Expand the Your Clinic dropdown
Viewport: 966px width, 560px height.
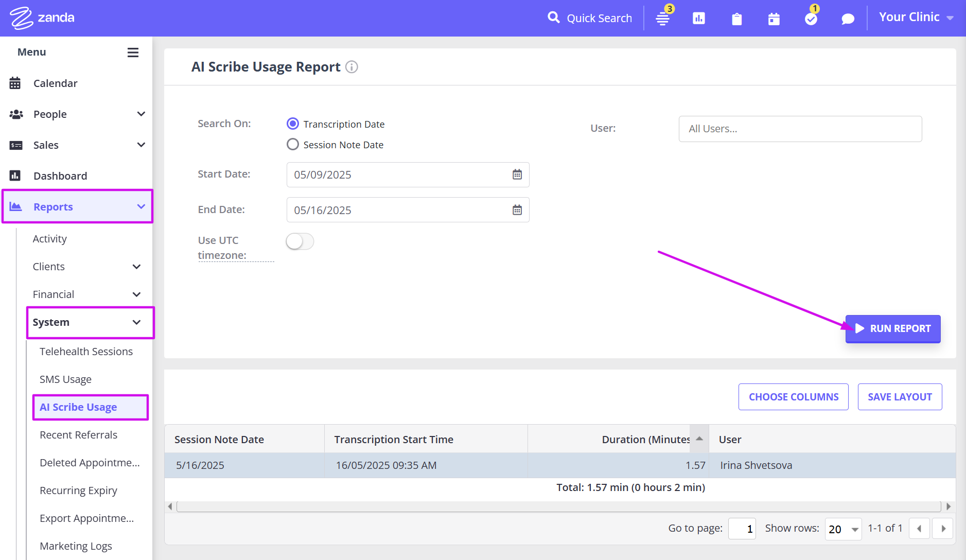[x=916, y=16]
